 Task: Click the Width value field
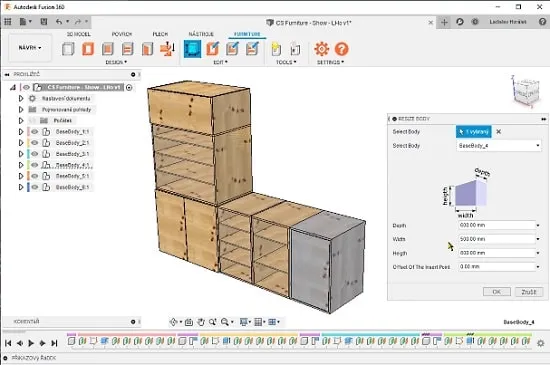point(496,239)
